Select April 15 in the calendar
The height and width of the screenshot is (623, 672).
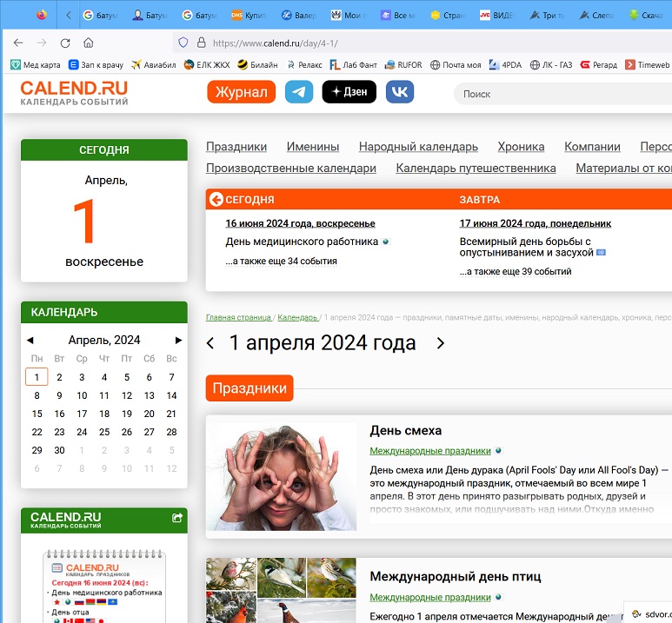[x=37, y=414]
